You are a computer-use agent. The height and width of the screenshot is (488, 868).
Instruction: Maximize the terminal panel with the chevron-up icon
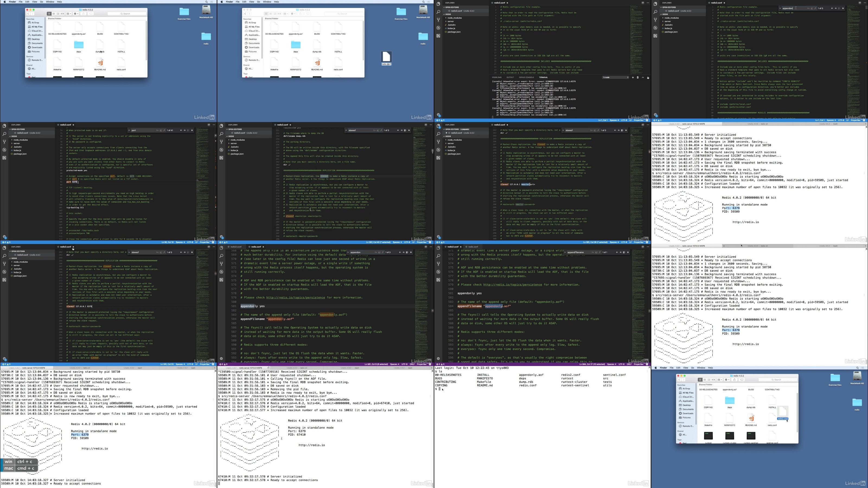pos(643,78)
